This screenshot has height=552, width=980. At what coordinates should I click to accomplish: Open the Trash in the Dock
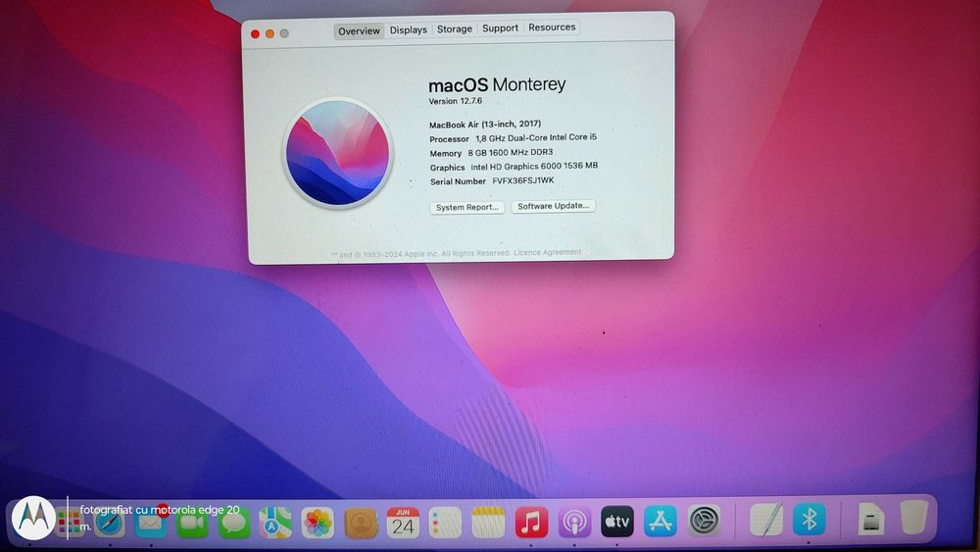pyautogui.click(x=913, y=517)
